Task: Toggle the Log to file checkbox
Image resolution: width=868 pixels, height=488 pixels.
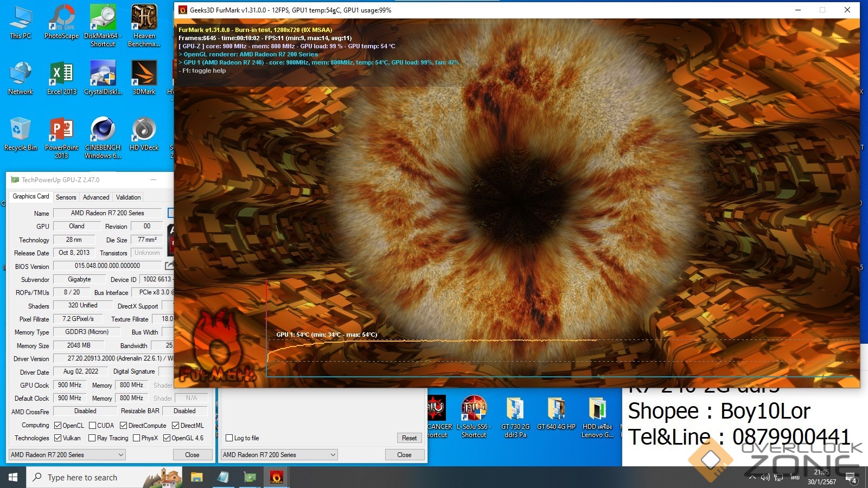Action: [229, 438]
